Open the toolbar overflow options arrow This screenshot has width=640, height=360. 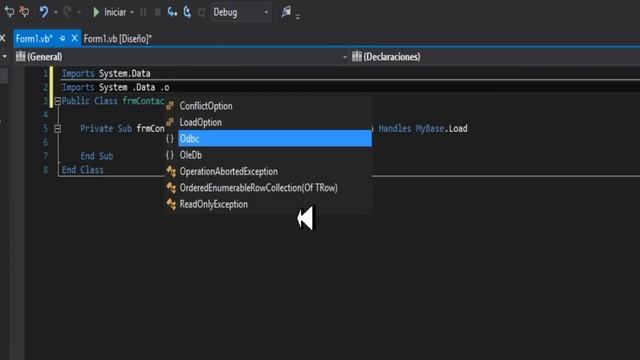click(x=298, y=17)
